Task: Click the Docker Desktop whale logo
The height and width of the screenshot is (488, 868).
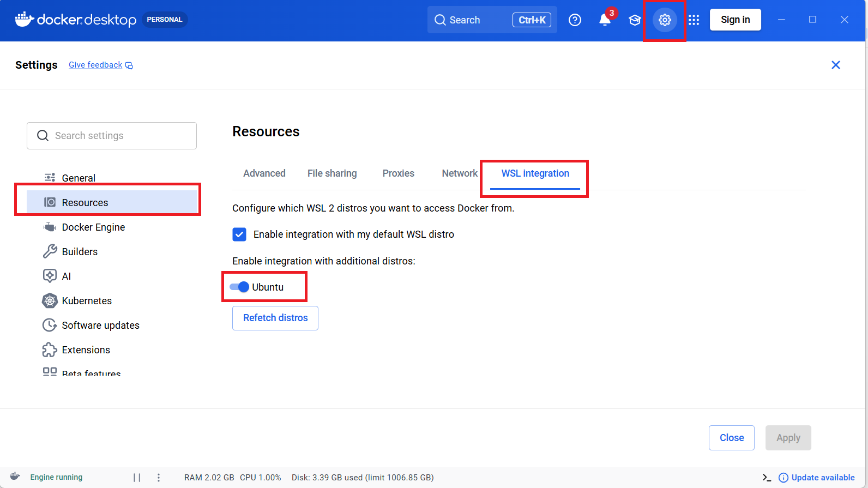Action: 24,20
